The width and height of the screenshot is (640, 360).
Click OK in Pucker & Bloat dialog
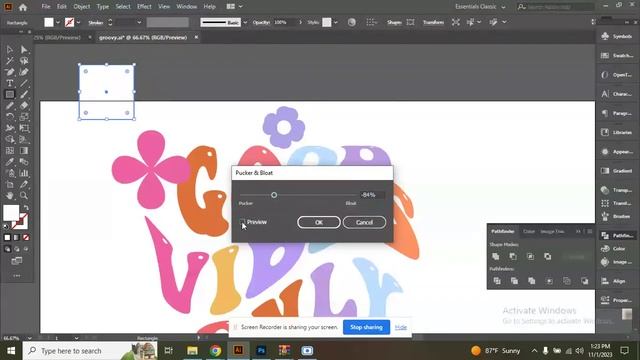tap(319, 222)
